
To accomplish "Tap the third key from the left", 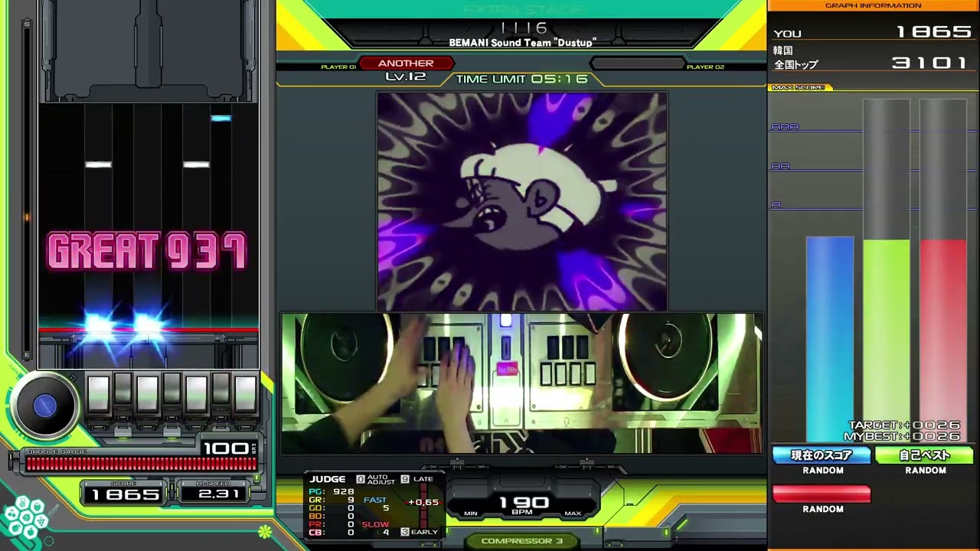I will click(147, 394).
